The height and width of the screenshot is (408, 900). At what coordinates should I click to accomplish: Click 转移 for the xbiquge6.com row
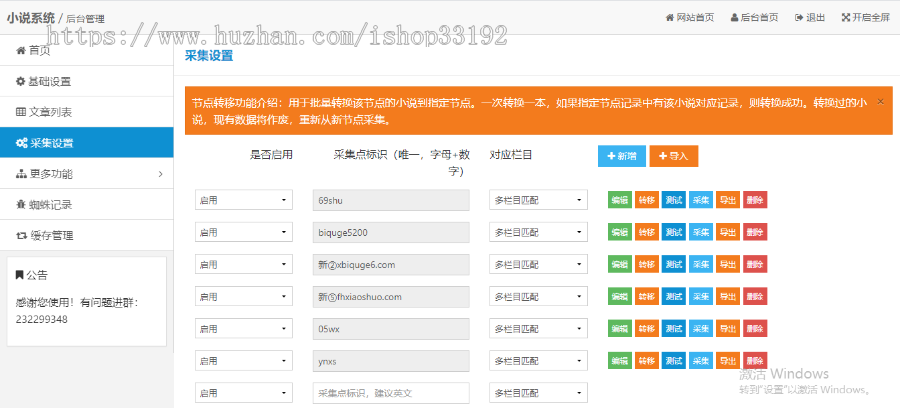(647, 264)
